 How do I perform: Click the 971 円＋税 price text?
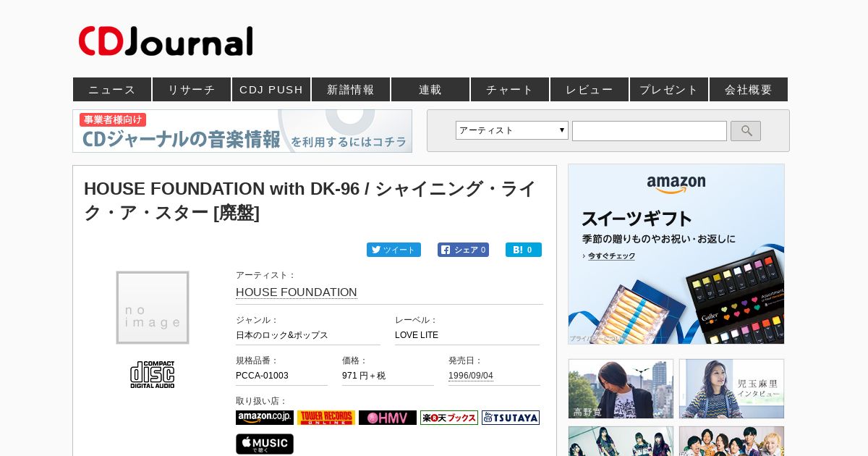click(x=364, y=376)
